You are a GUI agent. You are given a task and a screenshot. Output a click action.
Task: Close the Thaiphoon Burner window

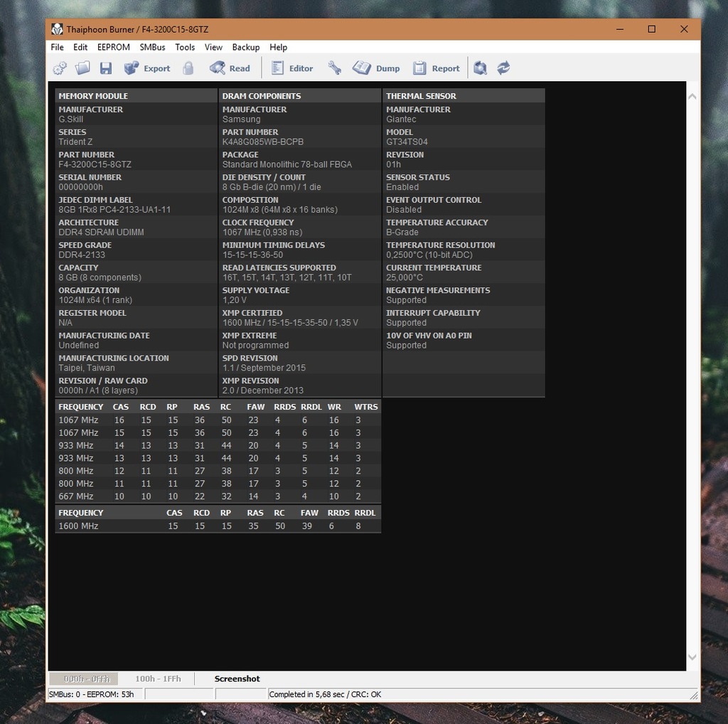click(684, 29)
